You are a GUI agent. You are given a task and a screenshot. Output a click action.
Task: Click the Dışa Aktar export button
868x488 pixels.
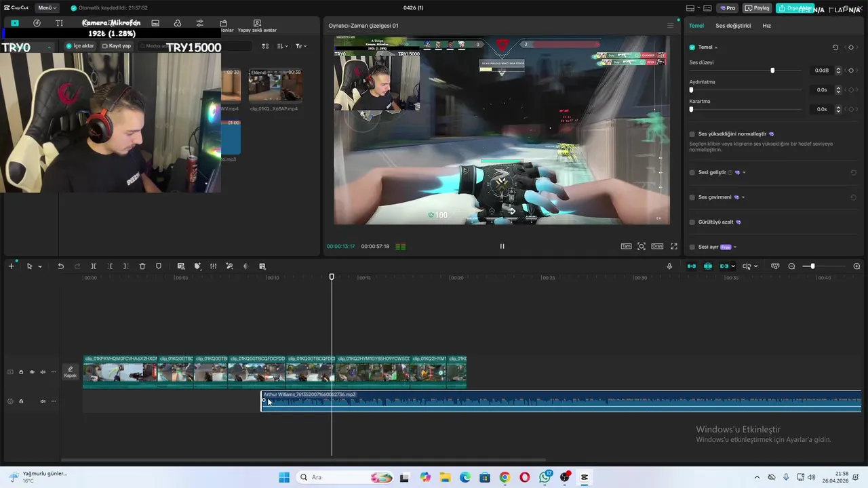[x=795, y=8]
